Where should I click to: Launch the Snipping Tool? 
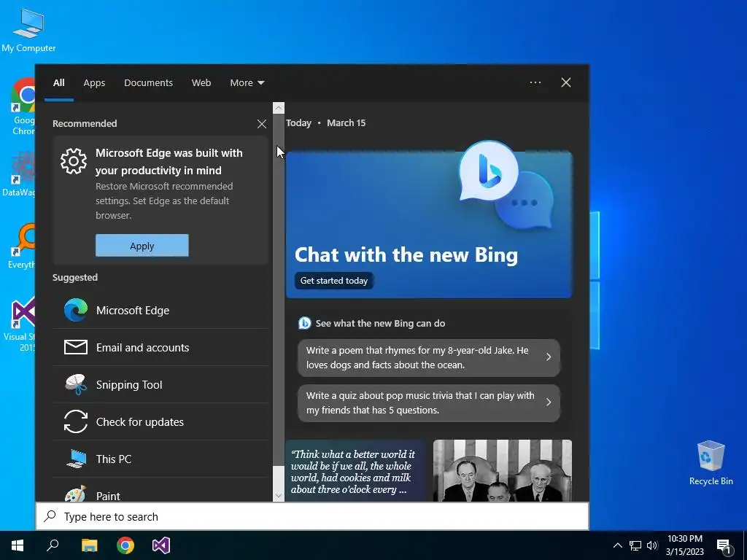tap(160, 385)
